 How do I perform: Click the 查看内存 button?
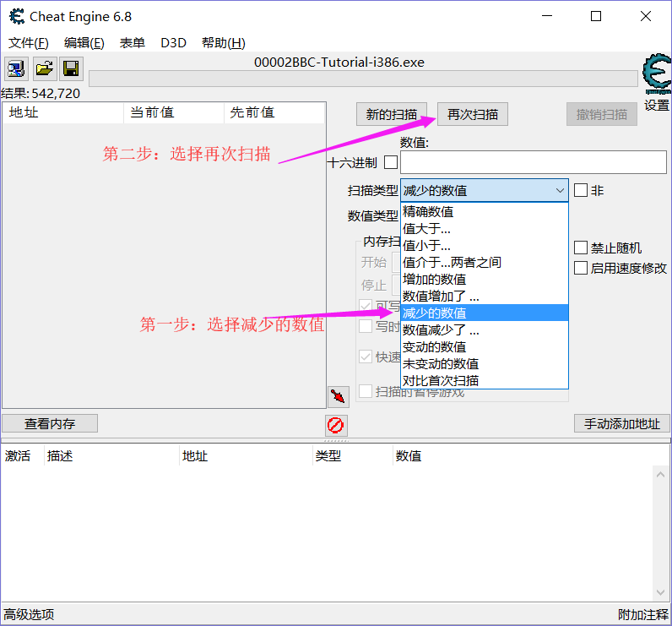coord(50,423)
